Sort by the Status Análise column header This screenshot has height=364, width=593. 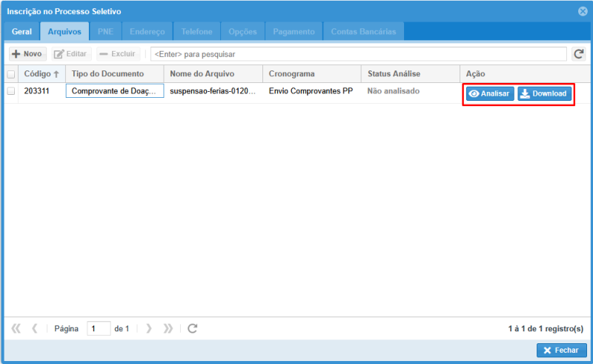pos(394,74)
